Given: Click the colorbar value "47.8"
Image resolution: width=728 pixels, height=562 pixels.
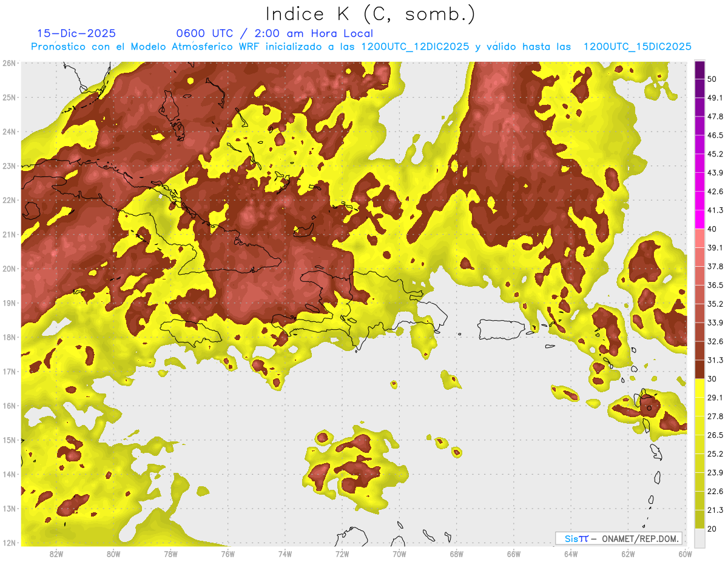Looking at the screenshot, I should tap(715, 116).
